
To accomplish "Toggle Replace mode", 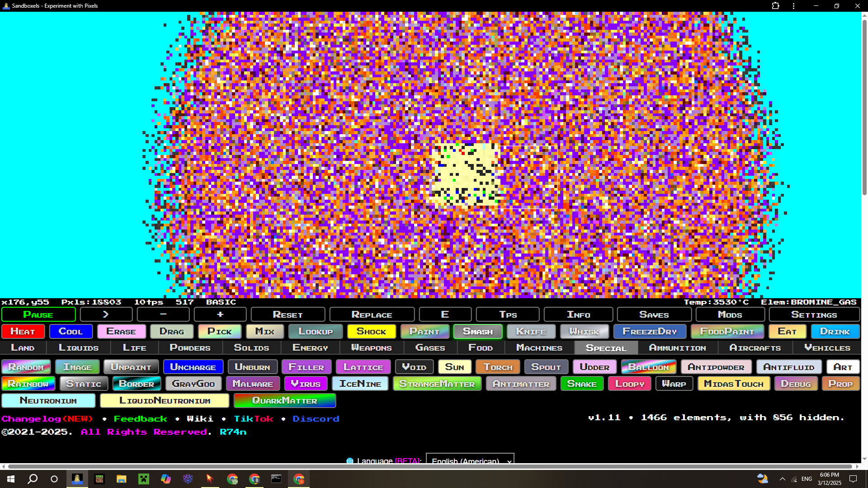I will coord(372,314).
